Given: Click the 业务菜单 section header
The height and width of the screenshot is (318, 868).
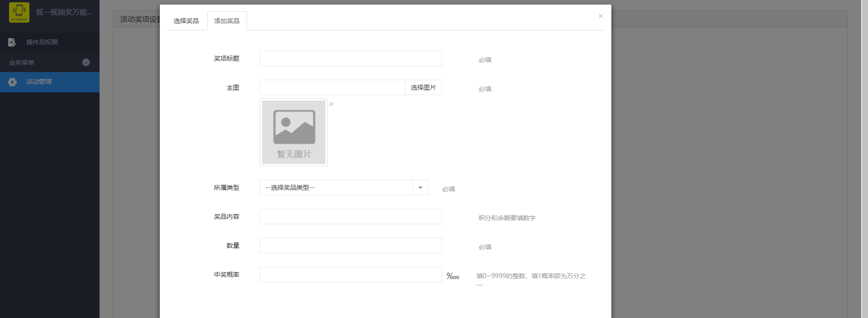Looking at the screenshot, I should pyautogui.click(x=50, y=63).
